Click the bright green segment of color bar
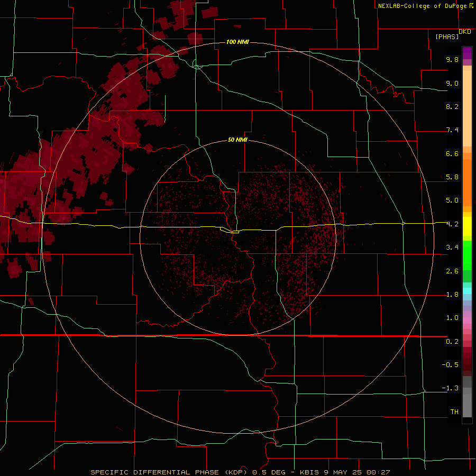This screenshot has width=476, height=476. [467, 255]
